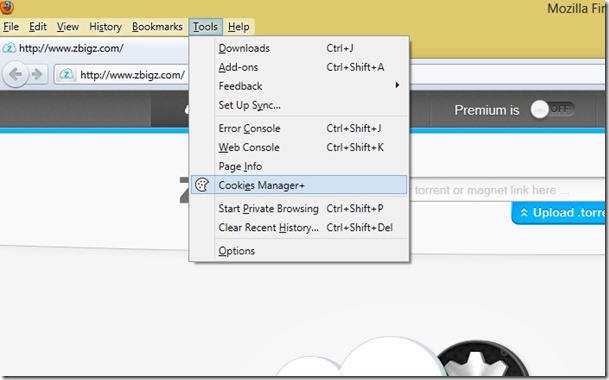
Task: Select Clear Recent History... entry
Action: coord(299,228)
